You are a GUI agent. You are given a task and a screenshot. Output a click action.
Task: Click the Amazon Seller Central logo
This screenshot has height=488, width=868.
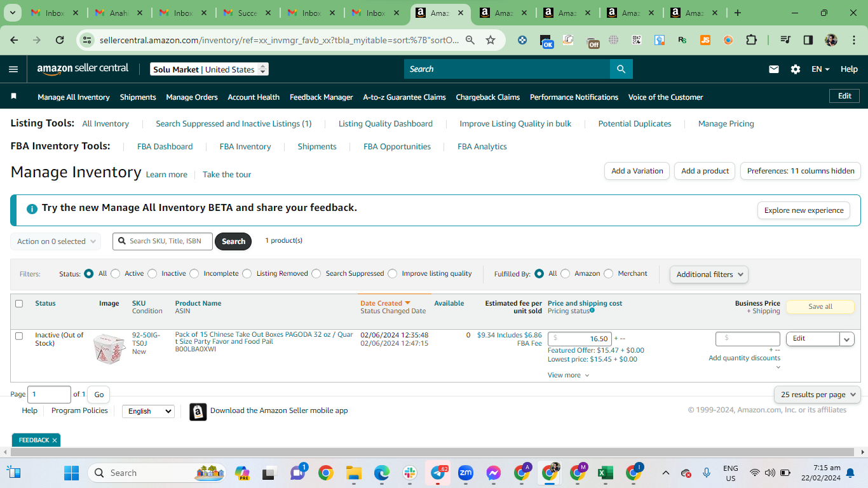[83, 69]
